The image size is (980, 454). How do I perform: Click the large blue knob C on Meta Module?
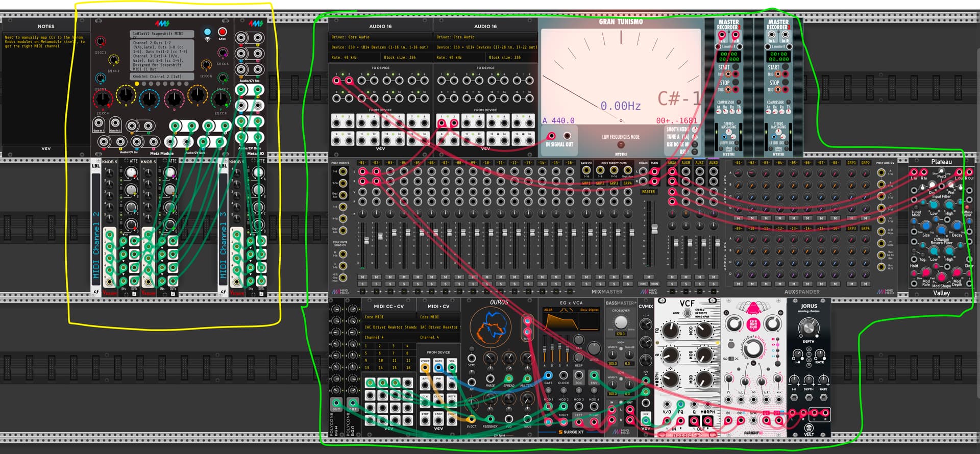149,98
